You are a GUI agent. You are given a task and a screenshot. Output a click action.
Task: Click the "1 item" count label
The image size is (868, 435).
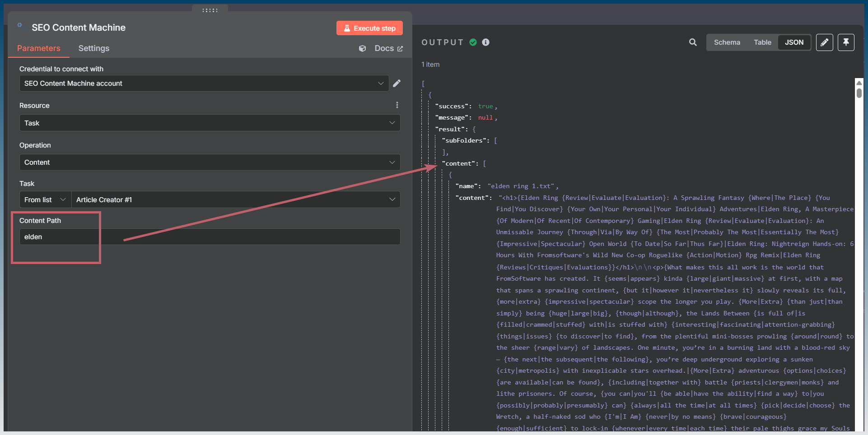pos(430,65)
